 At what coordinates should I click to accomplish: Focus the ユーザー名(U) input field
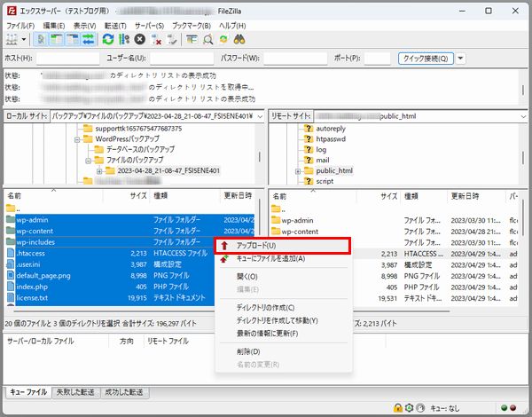point(182,59)
